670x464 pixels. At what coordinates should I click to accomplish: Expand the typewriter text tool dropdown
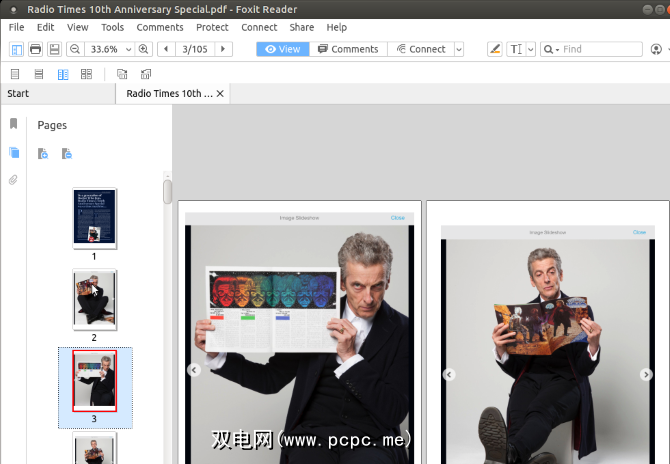coord(531,49)
